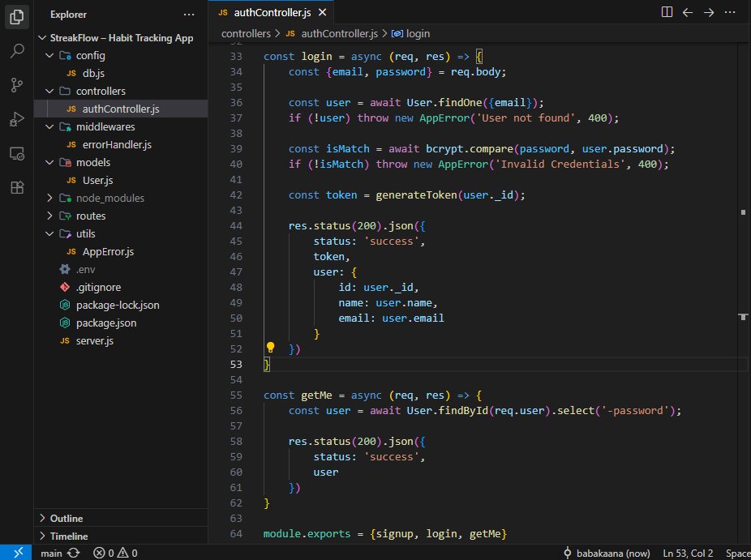Image resolution: width=751 pixels, height=560 pixels.
Task: Open the .env file
Action: (x=121, y=270)
